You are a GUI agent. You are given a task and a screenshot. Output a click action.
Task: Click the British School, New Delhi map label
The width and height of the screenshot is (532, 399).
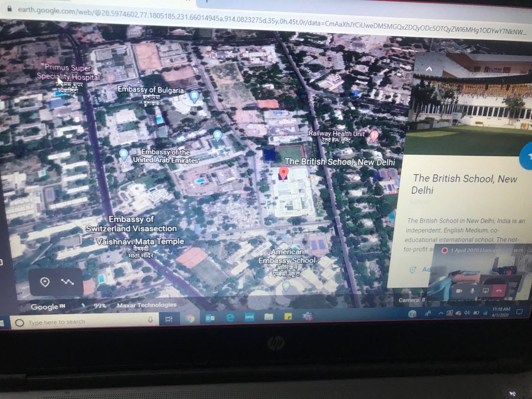click(x=340, y=162)
